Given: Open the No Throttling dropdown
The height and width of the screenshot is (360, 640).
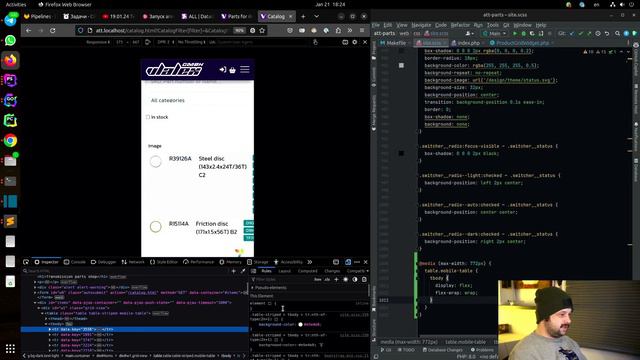Looking at the screenshot, I should tap(191, 42).
